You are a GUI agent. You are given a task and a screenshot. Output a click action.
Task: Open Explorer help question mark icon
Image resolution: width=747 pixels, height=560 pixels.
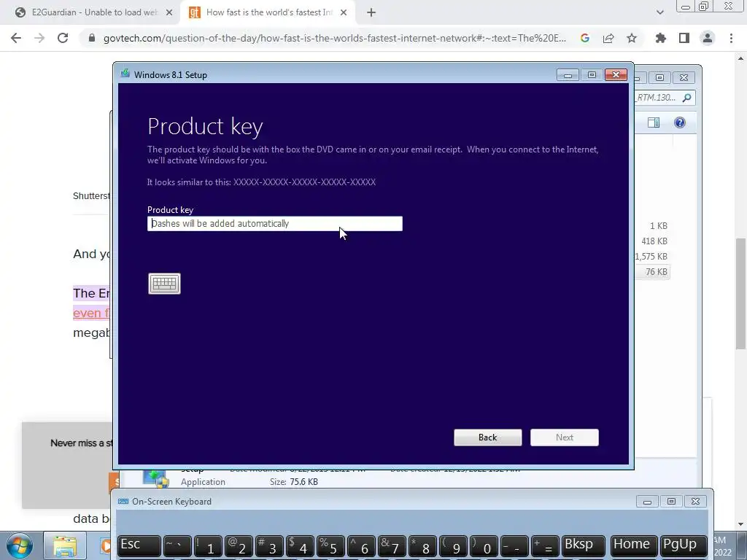pyautogui.click(x=680, y=122)
